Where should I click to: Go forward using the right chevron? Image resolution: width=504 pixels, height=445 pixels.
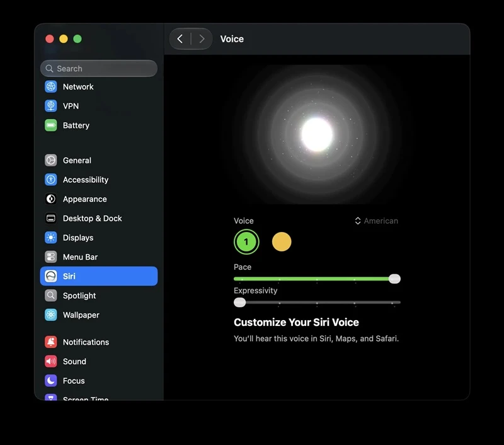tap(202, 39)
